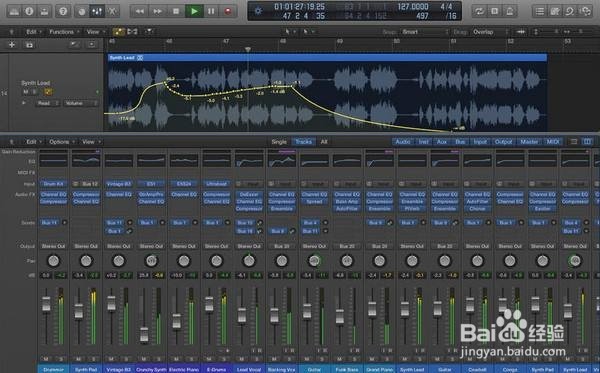Screen dimensions: 600x373
Task: Open the Browsers media icon
Action: pyautogui.click(x=585, y=11)
